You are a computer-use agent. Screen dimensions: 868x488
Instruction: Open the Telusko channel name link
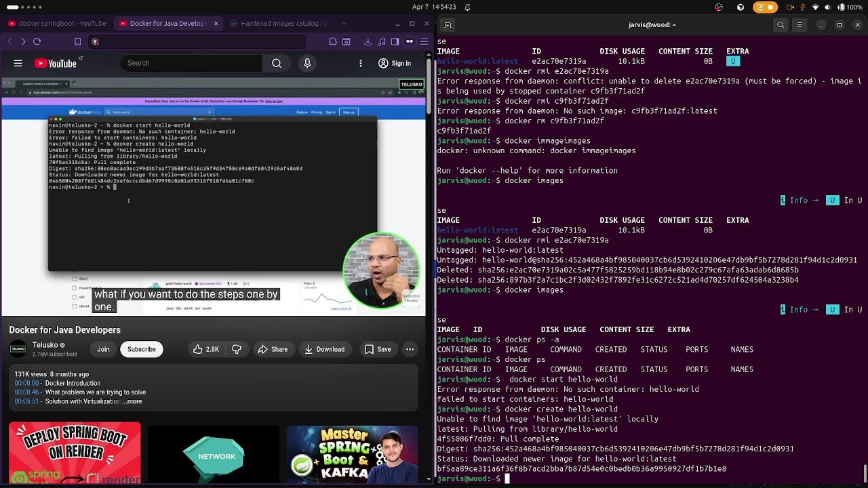[x=45, y=345]
